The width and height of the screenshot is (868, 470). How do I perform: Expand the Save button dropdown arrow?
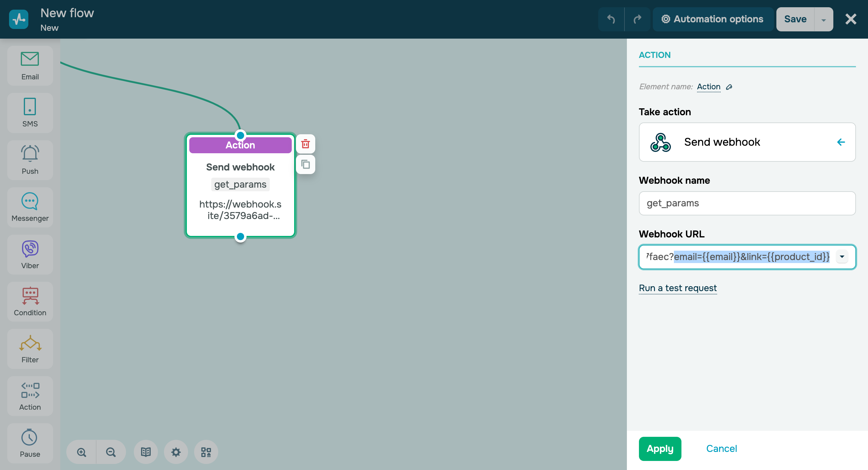[823, 19]
